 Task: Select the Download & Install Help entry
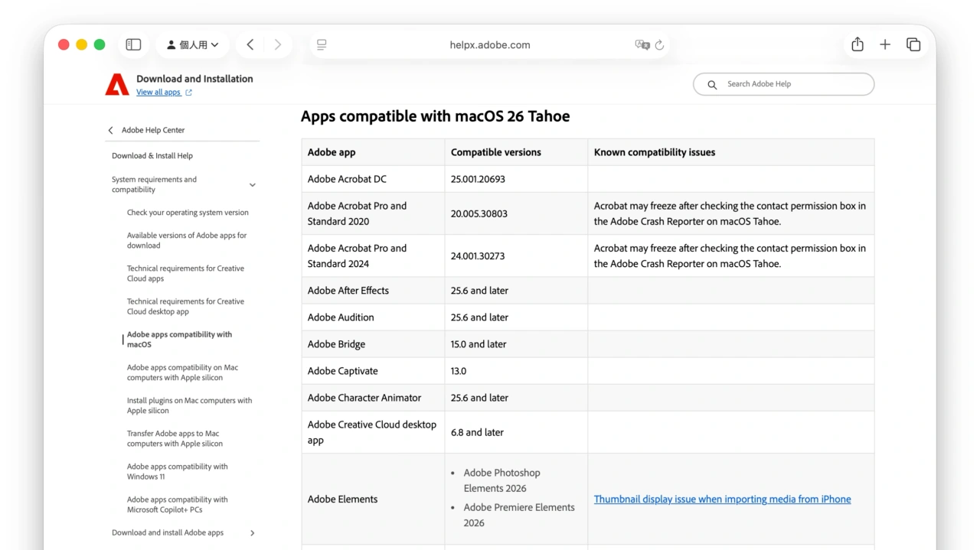point(153,155)
